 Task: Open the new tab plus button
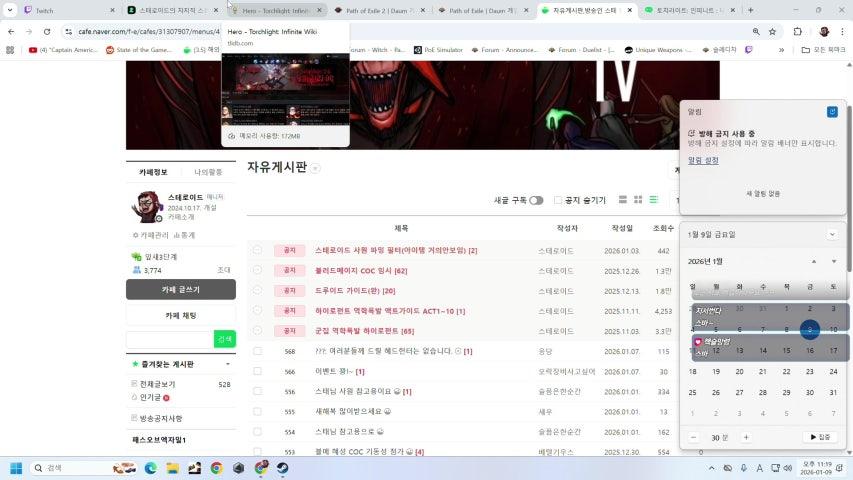[x=751, y=10]
